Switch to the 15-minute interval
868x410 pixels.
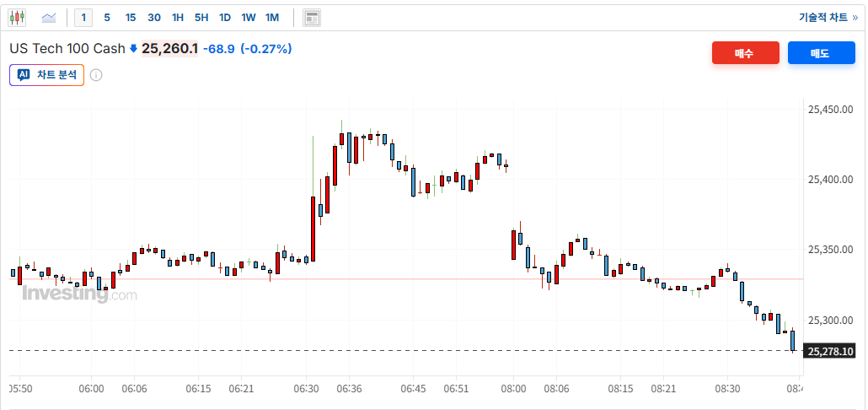click(x=131, y=17)
